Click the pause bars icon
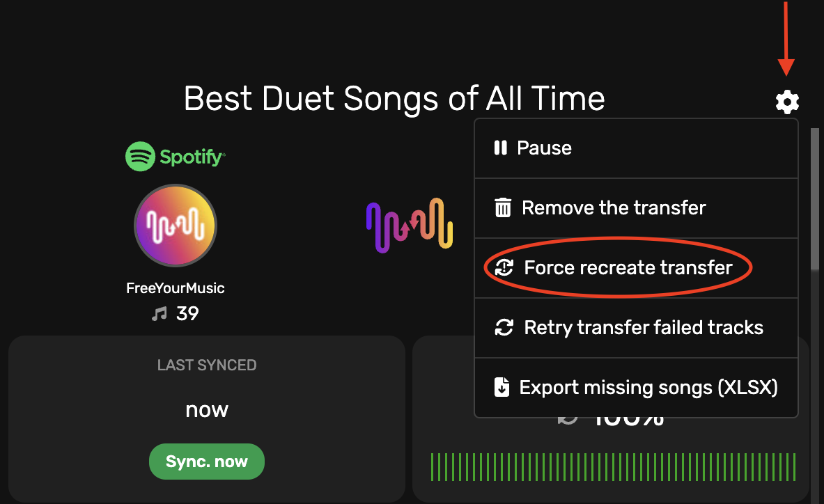 (x=500, y=148)
